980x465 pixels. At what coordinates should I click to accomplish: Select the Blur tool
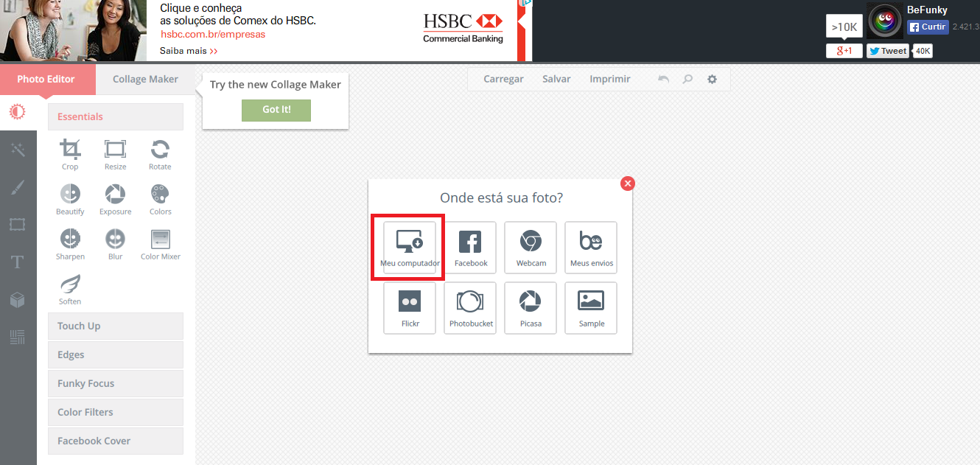pos(115,245)
